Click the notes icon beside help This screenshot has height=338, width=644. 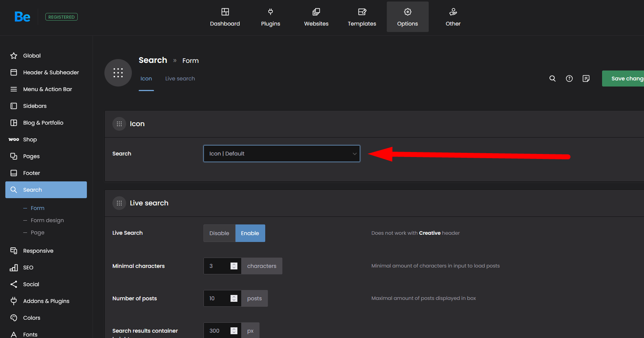586,78
